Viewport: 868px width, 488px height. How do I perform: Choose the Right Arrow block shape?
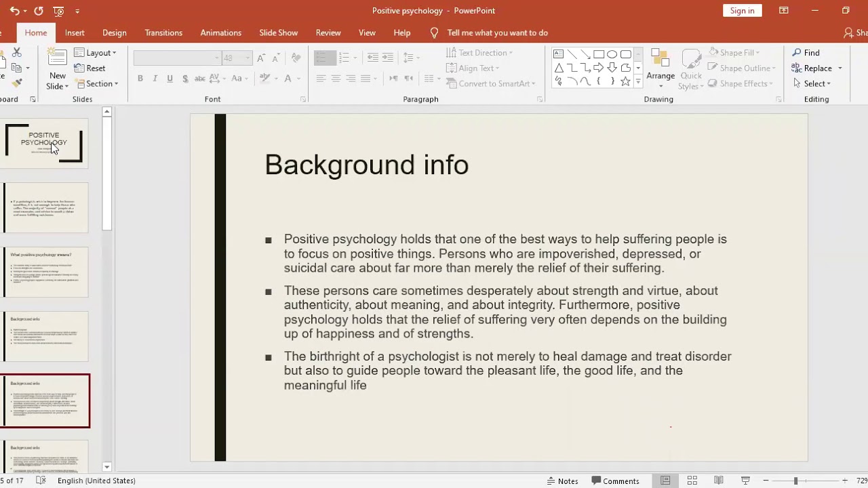[599, 68]
